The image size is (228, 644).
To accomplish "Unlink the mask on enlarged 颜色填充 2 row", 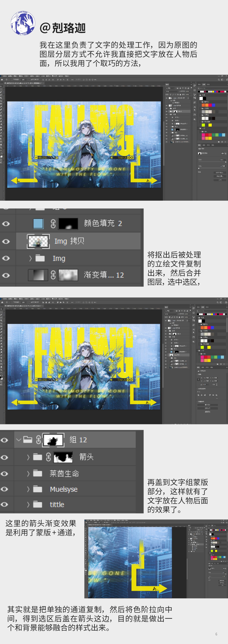I will (x=53, y=223).
